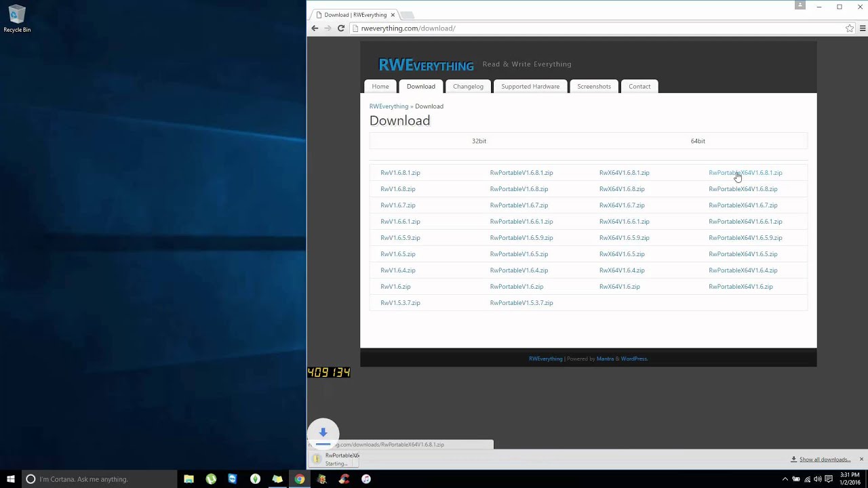The width and height of the screenshot is (868, 488).
Task: Download RwX64V1.6.6.1.zip
Action: (625, 222)
